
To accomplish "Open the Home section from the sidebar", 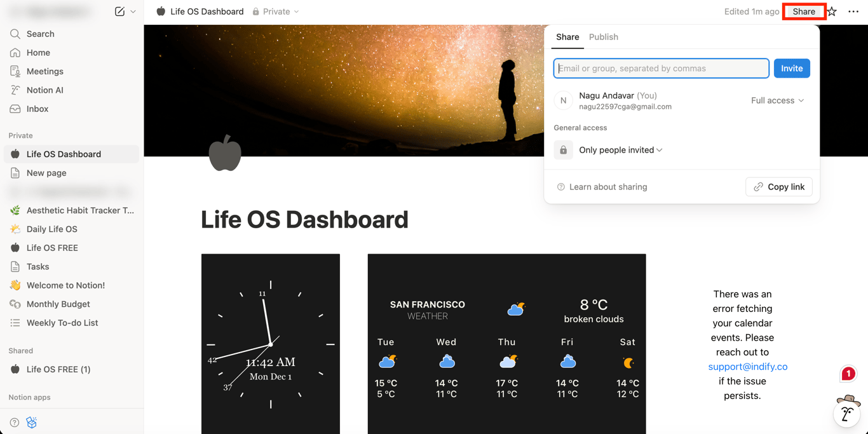I will coord(15,52).
